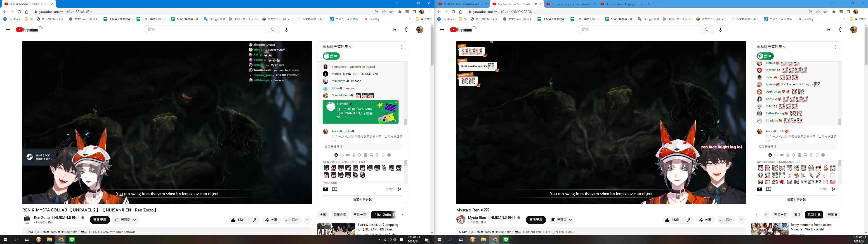The width and height of the screenshot is (868, 244).
Task: Reload the page in left browser
Action: click(x=19, y=12)
